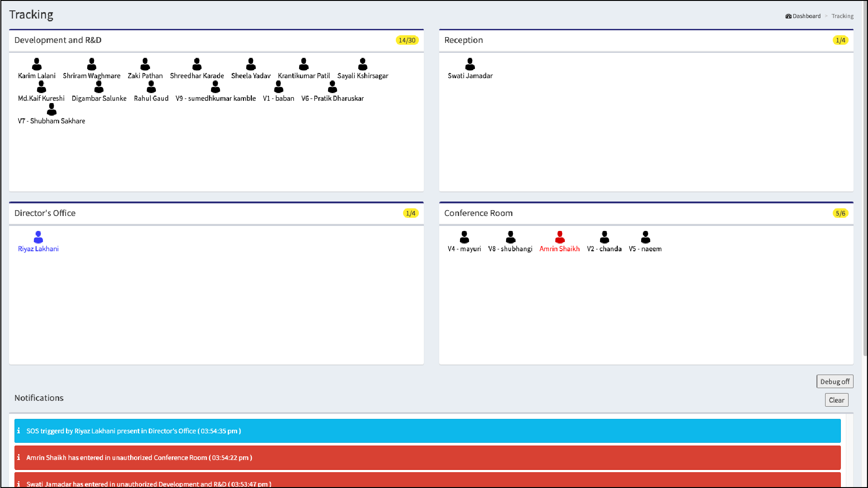Click the Karim Lalani person icon in Development and R&D
This screenshot has height=488, width=868.
pyautogui.click(x=37, y=63)
